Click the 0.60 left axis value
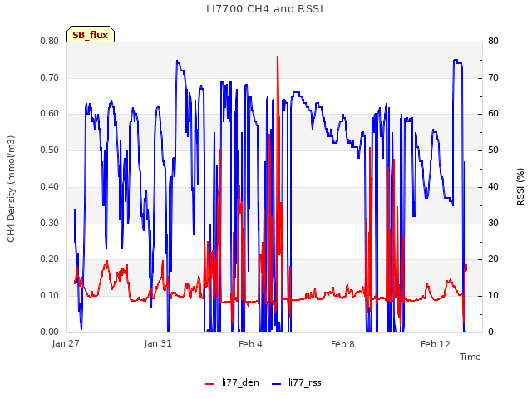 tap(50, 114)
